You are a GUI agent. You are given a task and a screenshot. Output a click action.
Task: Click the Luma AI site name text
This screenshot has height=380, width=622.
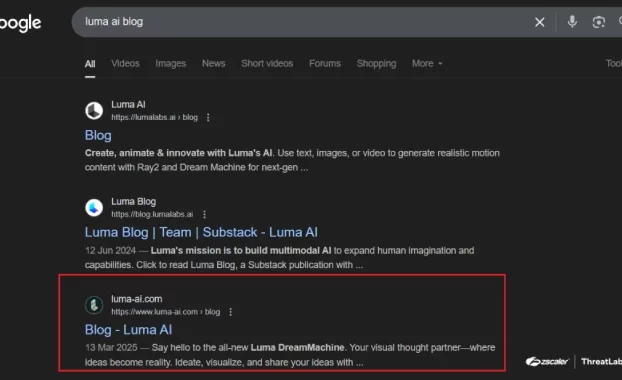[x=128, y=105]
